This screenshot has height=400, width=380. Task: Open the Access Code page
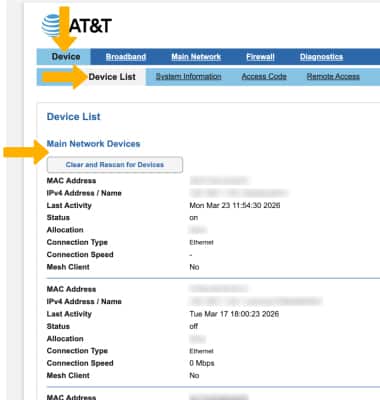tap(264, 77)
